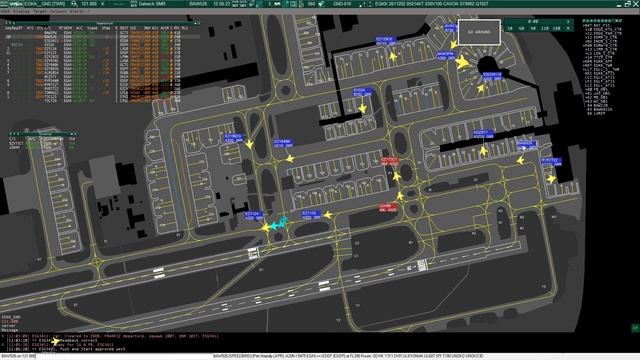Click EGKK METAR text in top bar
The width and height of the screenshot is (640, 360).
[431, 4]
